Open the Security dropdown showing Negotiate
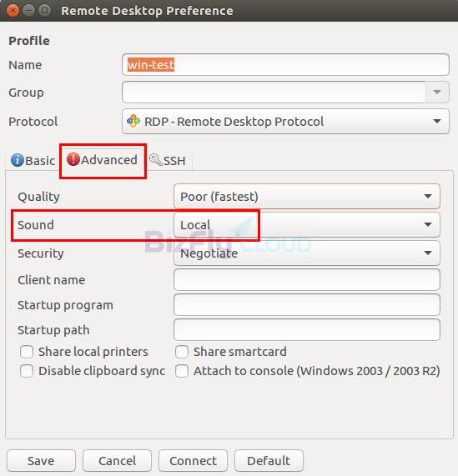 point(307,253)
